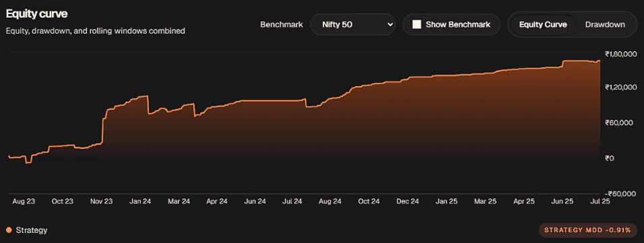
Task: Click the ₹60,000 axis label
Action: pos(619,123)
